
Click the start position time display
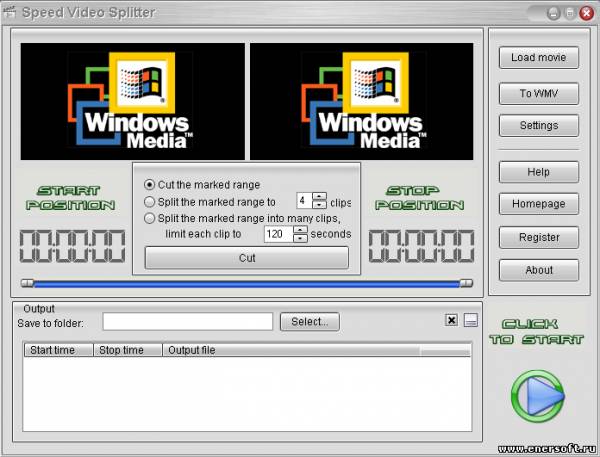coord(72,246)
